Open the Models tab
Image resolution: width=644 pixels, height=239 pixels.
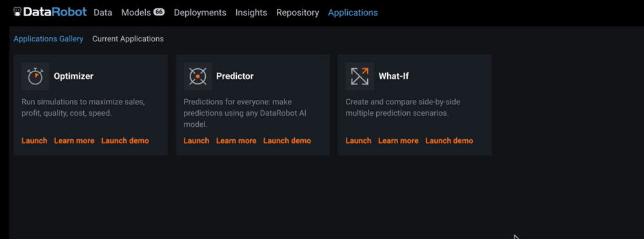coord(136,13)
